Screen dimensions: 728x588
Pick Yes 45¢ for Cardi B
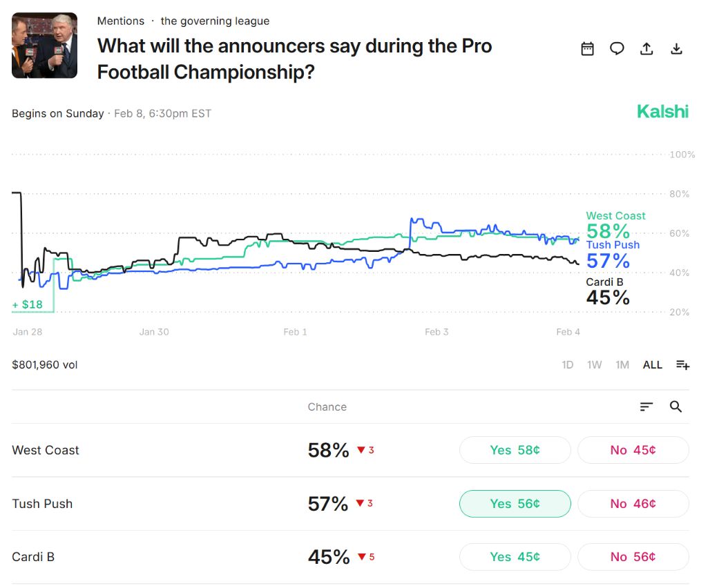click(515, 557)
